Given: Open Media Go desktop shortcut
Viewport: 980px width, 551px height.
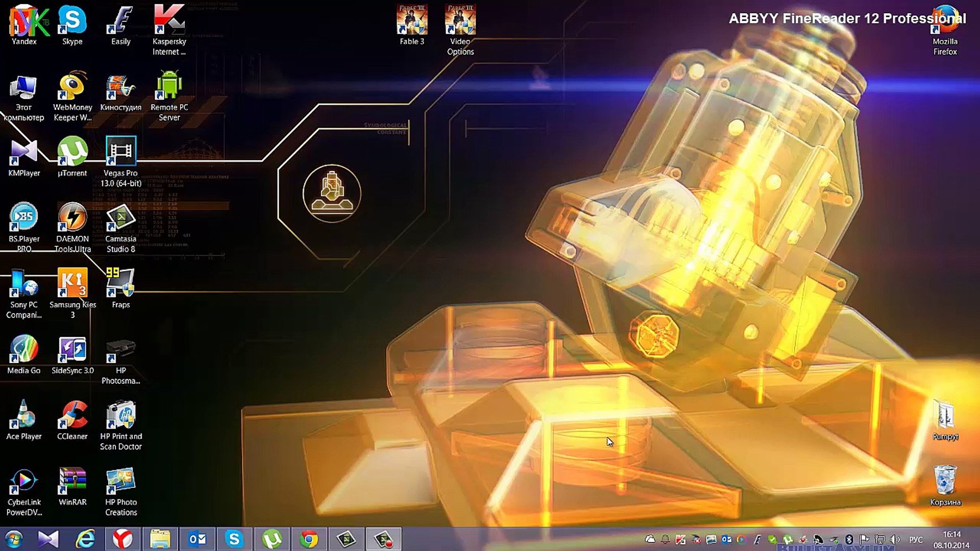Looking at the screenshot, I should pyautogui.click(x=24, y=355).
